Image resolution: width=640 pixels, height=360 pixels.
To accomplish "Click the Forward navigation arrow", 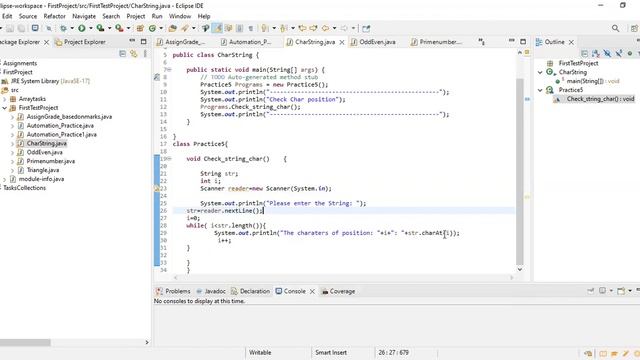I will coord(344,28).
